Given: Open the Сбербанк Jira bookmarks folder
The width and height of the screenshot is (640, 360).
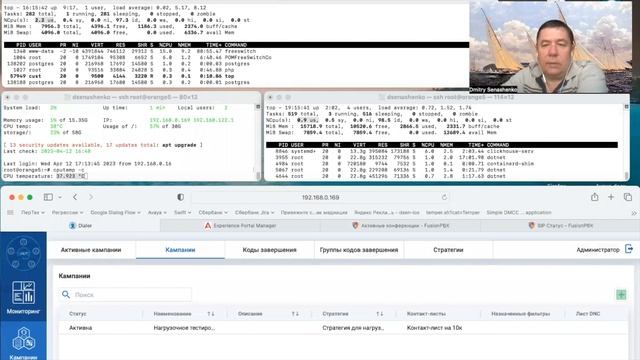Looking at the screenshot, I should (x=254, y=213).
